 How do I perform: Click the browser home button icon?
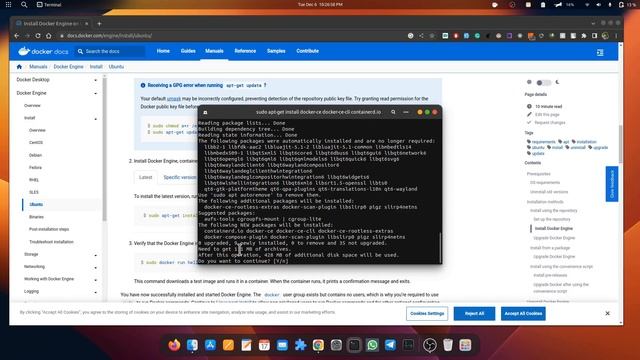pyautogui.click(x=49, y=36)
